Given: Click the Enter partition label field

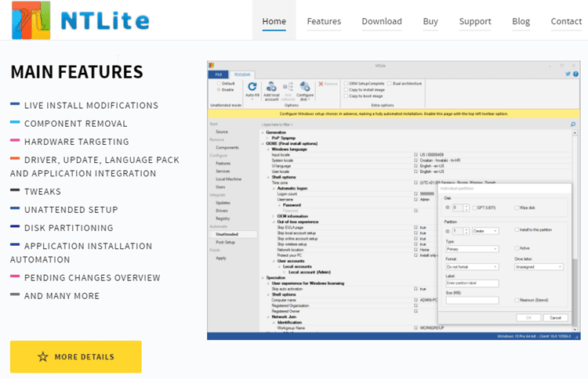Looking at the screenshot, I should coord(472,283).
